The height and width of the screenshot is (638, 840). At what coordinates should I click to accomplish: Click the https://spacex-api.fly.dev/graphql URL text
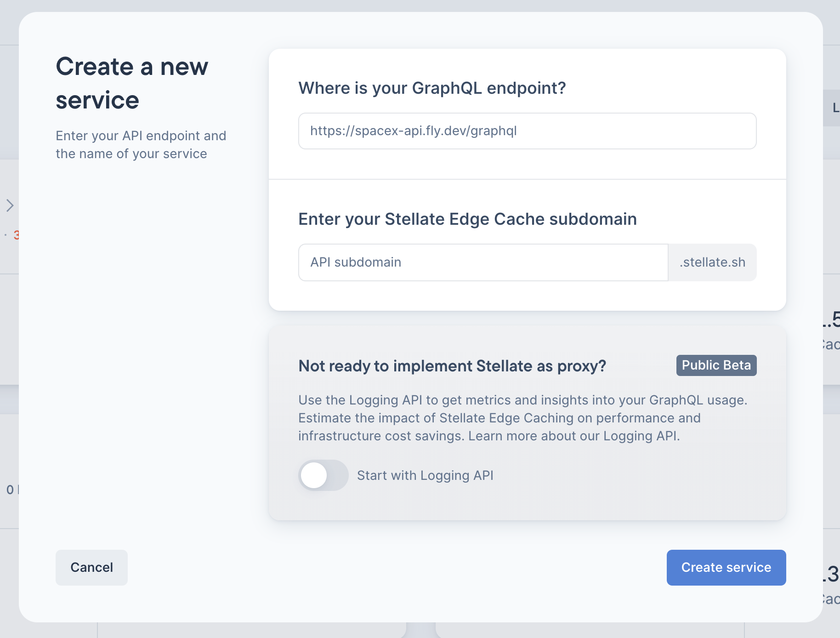point(413,131)
